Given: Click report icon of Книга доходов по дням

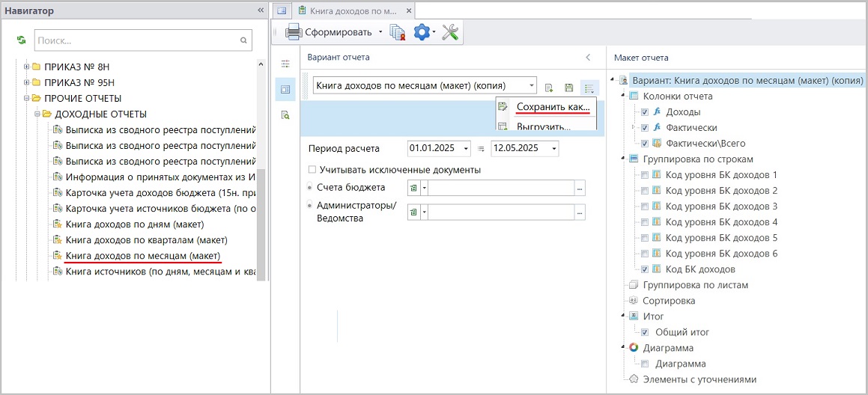Looking at the screenshot, I should click(57, 224).
